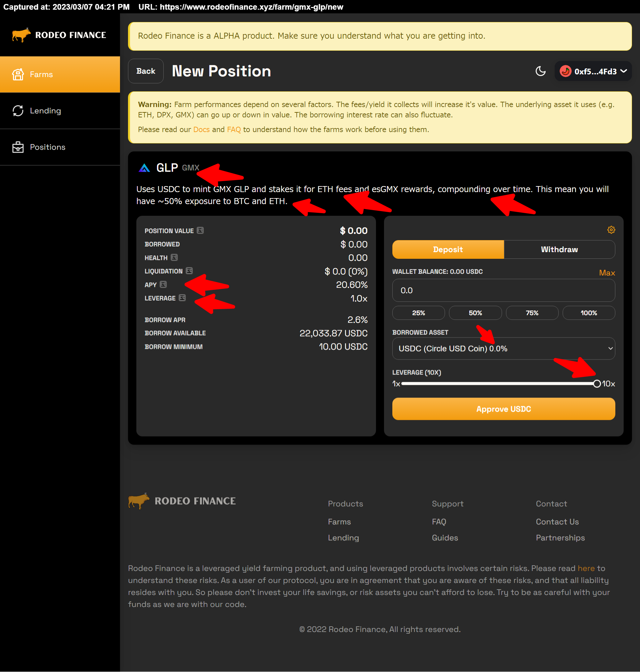Screen dimensions: 640x672
Task: Open settings gear icon in deposit panel
Action: [611, 230]
